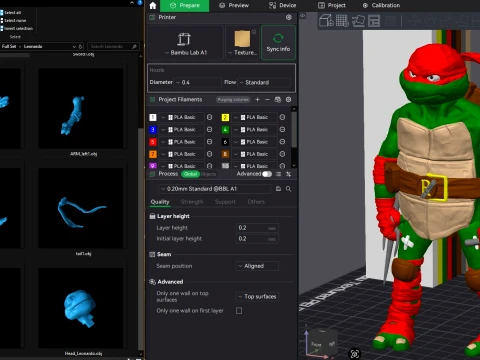The image size is (480, 360).
Task: Switch process scope to Global
Action: 190,174
